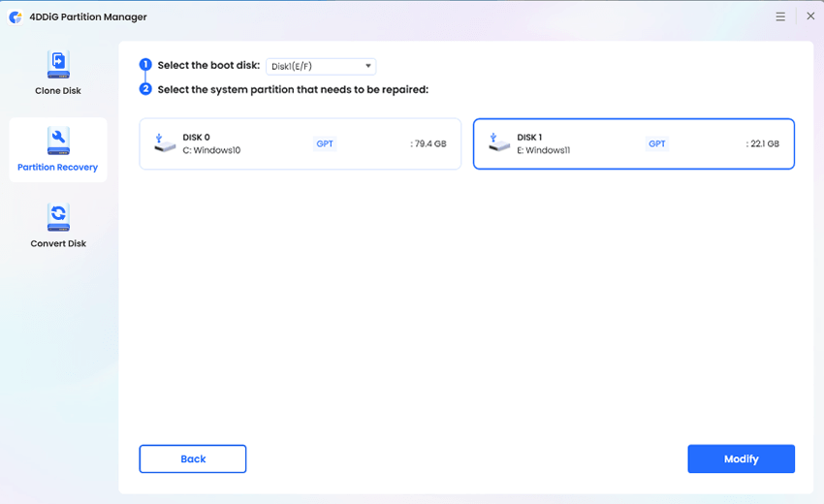824x504 pixels.
Task: Click the Convert Disk sidebar icon
Action: click(x=58, y=217)
